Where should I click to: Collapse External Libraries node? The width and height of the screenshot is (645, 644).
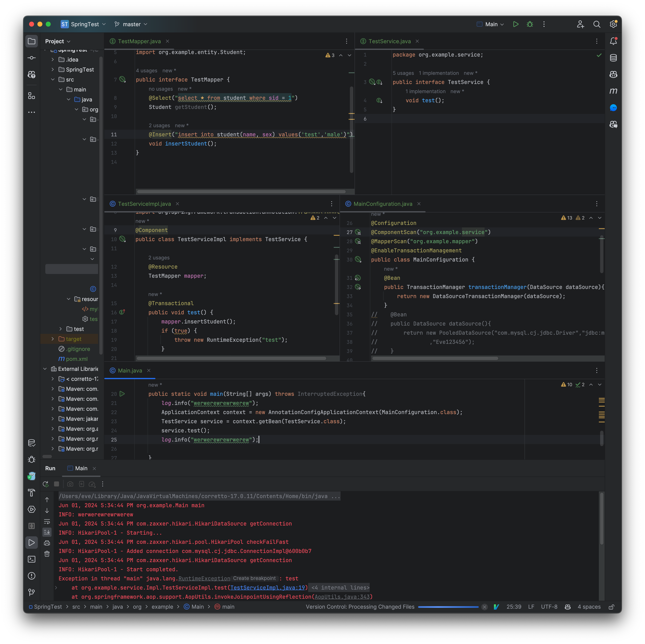pyautogui.click(x=45, y=369)
